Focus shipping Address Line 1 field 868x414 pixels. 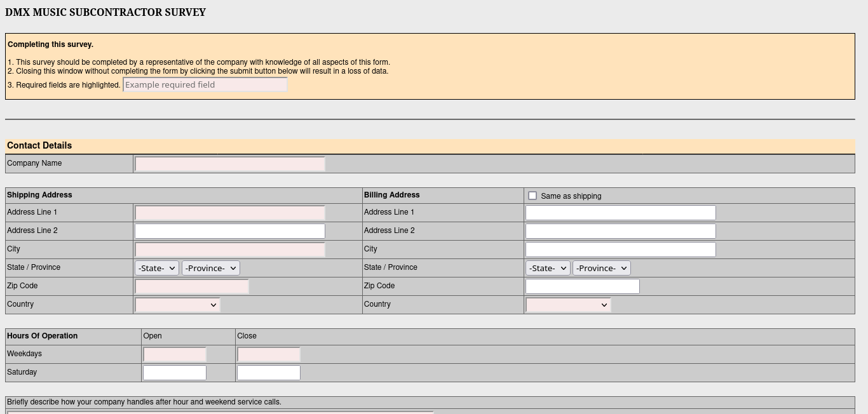pyautogui.click(x=229, y=213)
